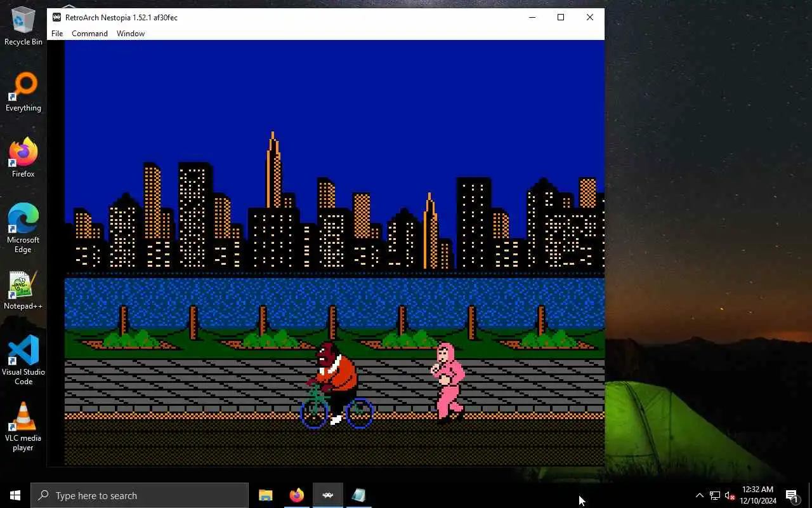This screenshot has height=508, width=812.
Task: Maximize the RetroArch window
Action: click(x=561, y=17)
